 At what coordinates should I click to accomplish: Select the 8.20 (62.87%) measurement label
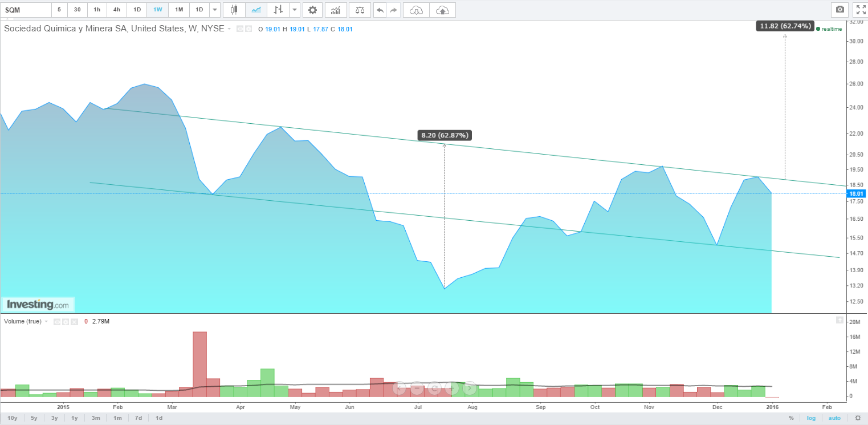pyautogui.click(x=445, y=135)
